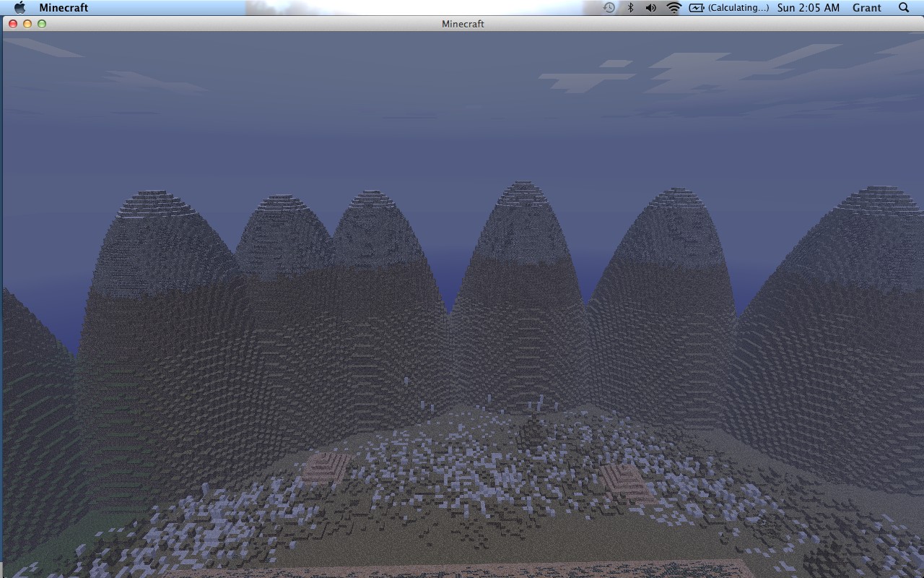
Task: Open Spotlight search magnifier
Action: tap(904, 7)
